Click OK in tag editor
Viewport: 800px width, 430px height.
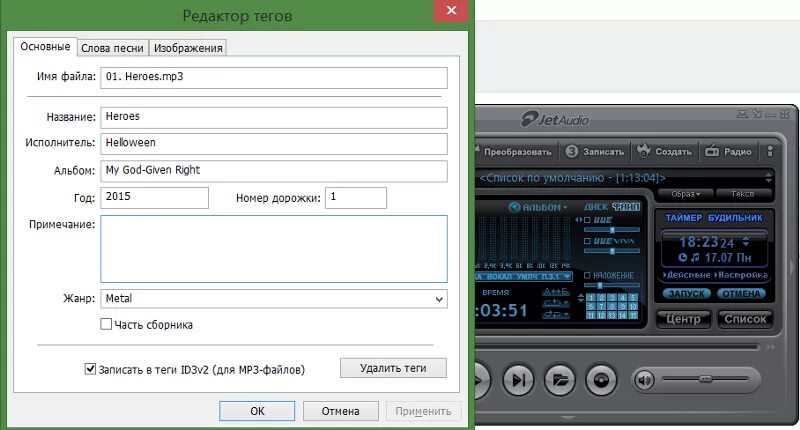[x=257, y=411]
